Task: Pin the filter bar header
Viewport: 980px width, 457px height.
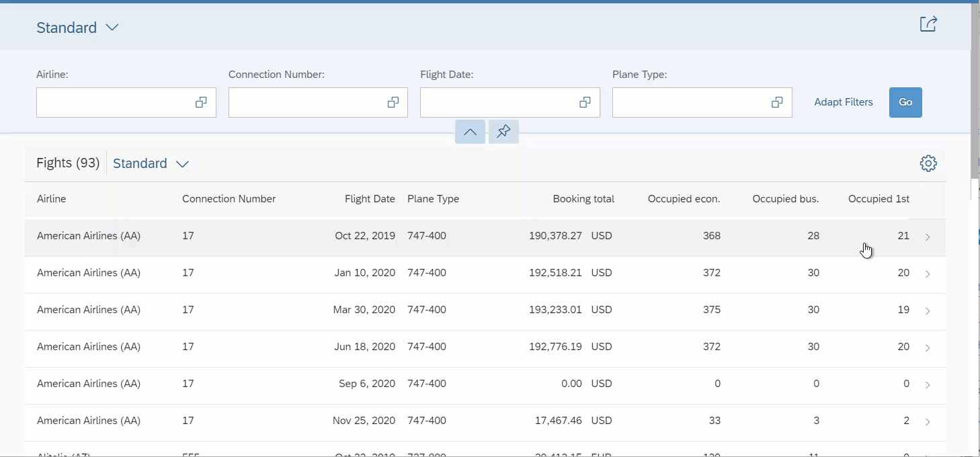Action: [503, 132]
